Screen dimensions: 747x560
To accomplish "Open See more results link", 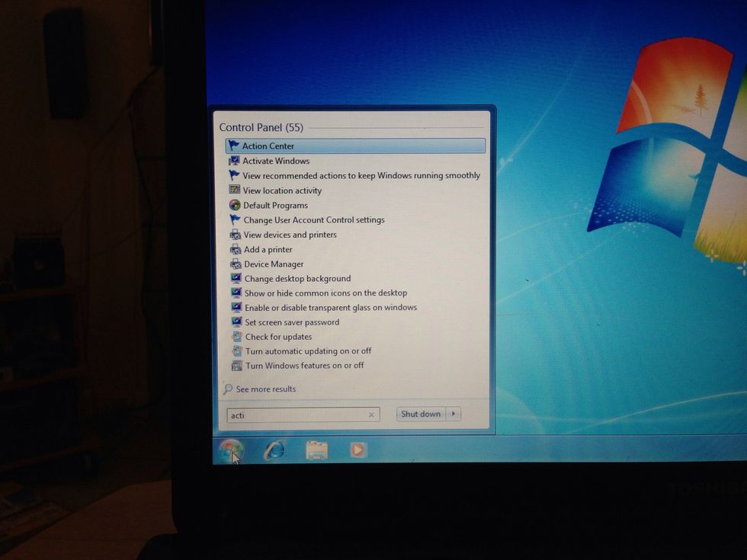I will point(265,389).
